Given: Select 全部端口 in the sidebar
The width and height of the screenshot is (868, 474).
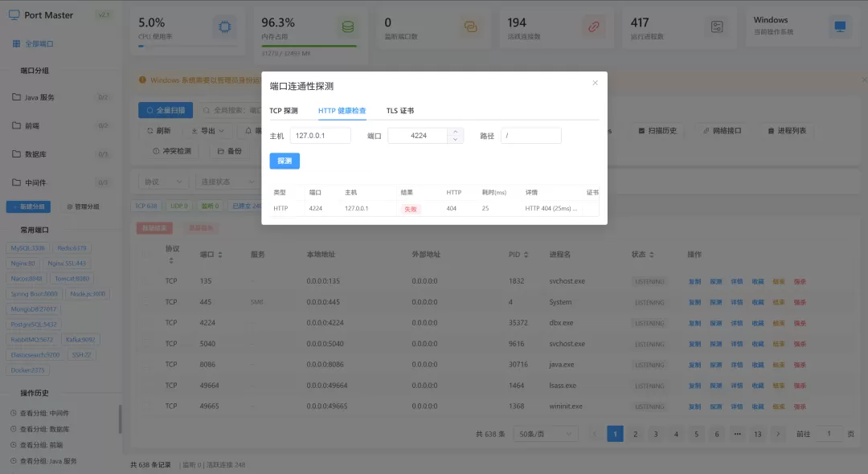Looking at the screenshot, I should pos(33,43).
